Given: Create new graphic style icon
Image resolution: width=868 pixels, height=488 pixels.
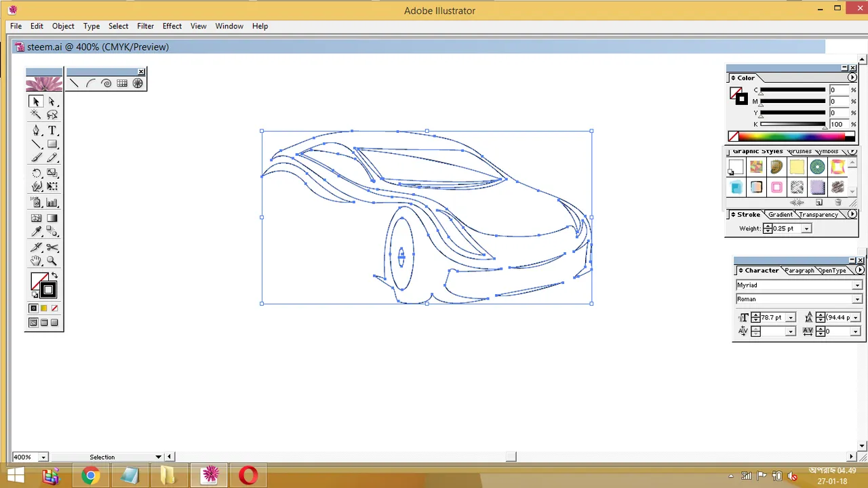Looking at the screenshot, I should click(x=819, y=203).
